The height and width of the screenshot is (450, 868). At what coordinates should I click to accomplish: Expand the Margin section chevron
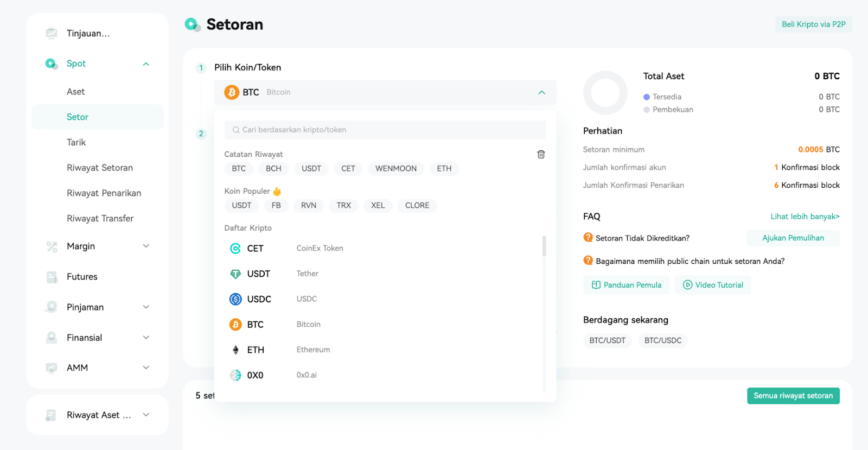pyautogui.click(x=146, y=246)
